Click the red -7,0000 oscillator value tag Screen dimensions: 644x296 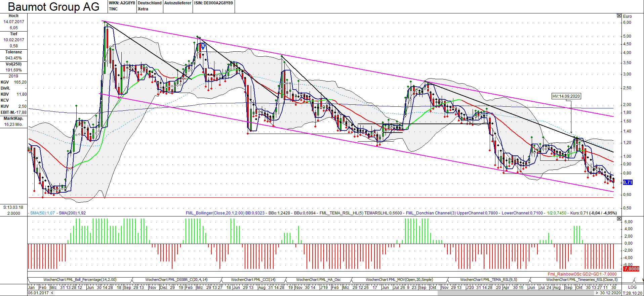point(631,269)
